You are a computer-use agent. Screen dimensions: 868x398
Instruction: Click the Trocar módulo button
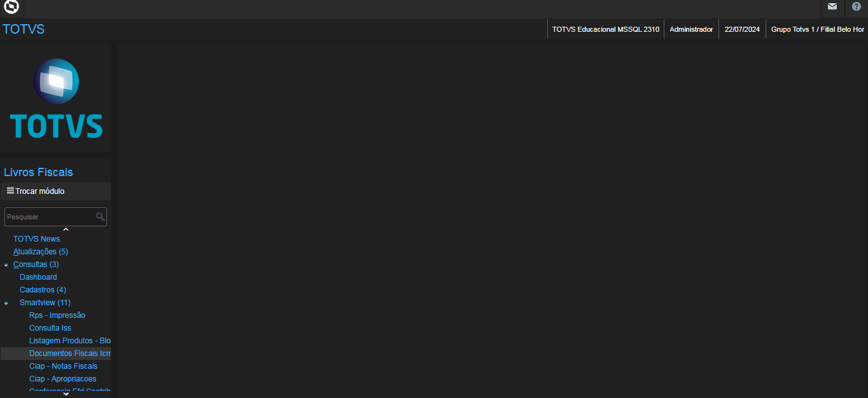pyautogui.click(x=55, y=191)
